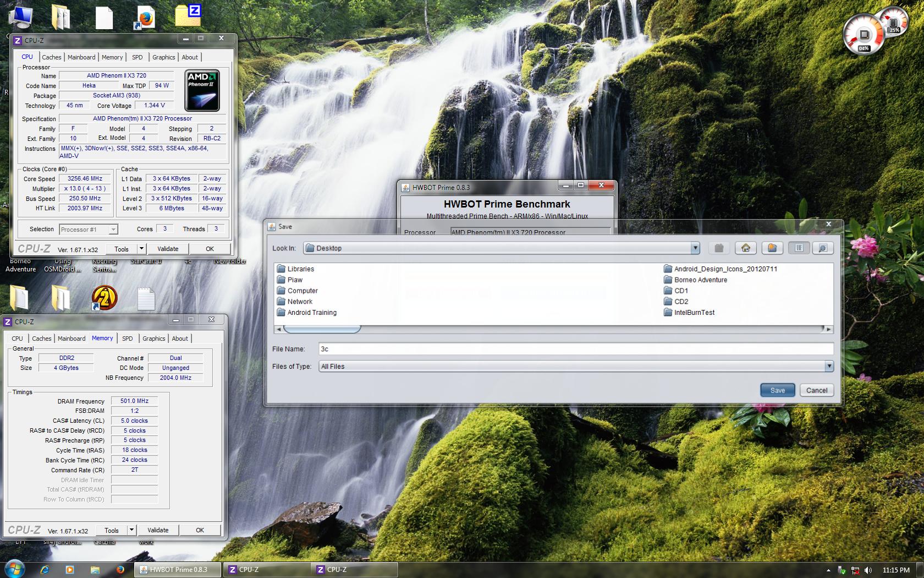Select the Computer entry in file list
The height and width of the screenshot is (578, 924).
tap(298, 291)
